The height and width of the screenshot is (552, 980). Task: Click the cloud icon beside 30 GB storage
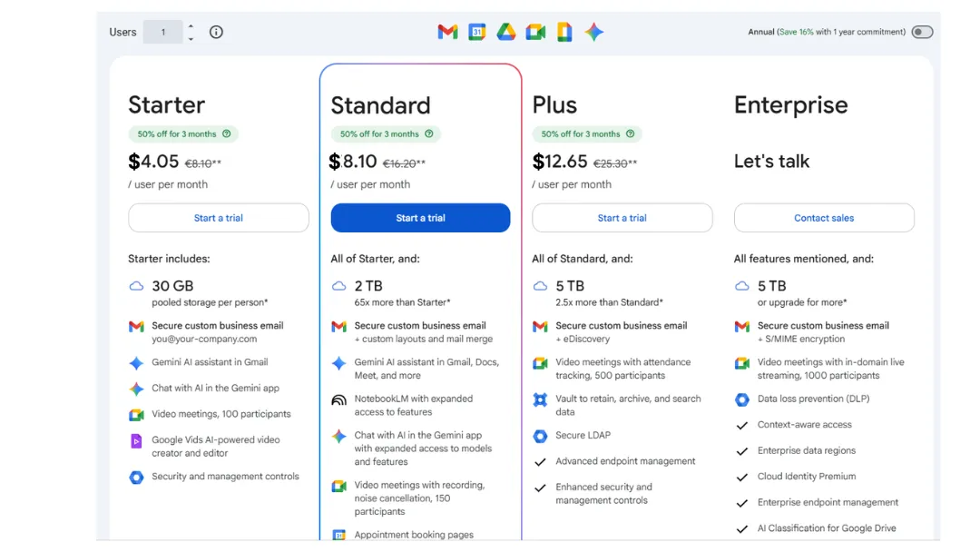[136, 286]
